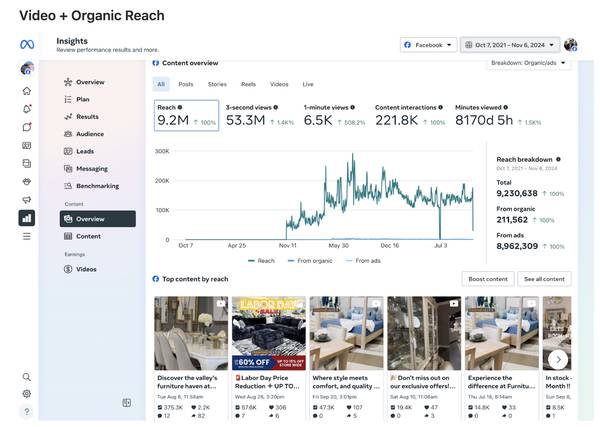
Task: Open the Breakdown: Organic/ads dropdown
Action: [528, 63]
